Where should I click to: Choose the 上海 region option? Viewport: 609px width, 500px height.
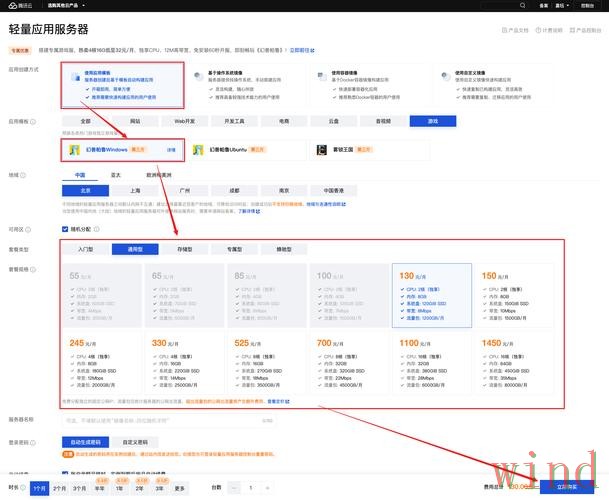[x=134, y=188]
